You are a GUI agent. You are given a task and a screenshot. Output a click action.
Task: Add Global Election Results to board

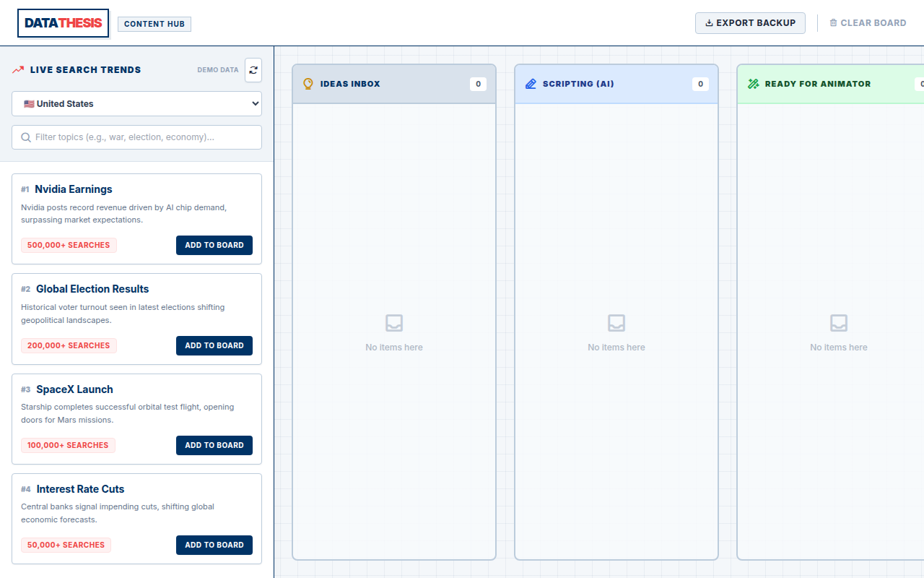(214, 345)
